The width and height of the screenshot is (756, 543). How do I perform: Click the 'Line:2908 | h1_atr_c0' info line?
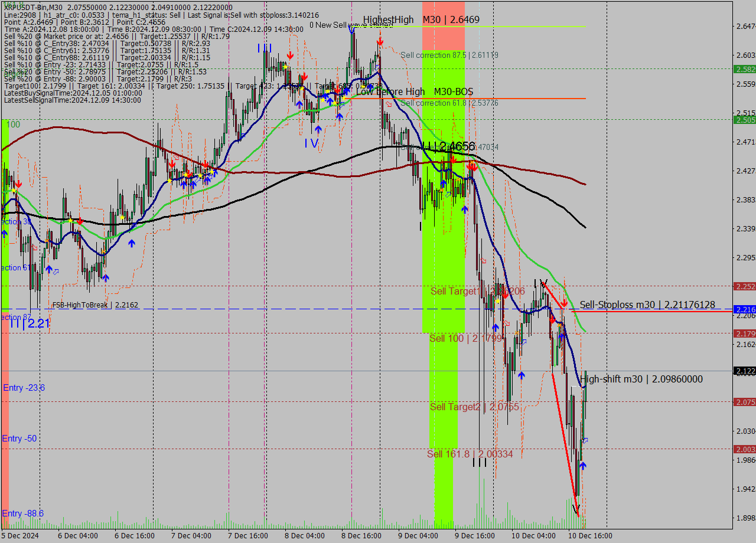click(x=161, y=15)
